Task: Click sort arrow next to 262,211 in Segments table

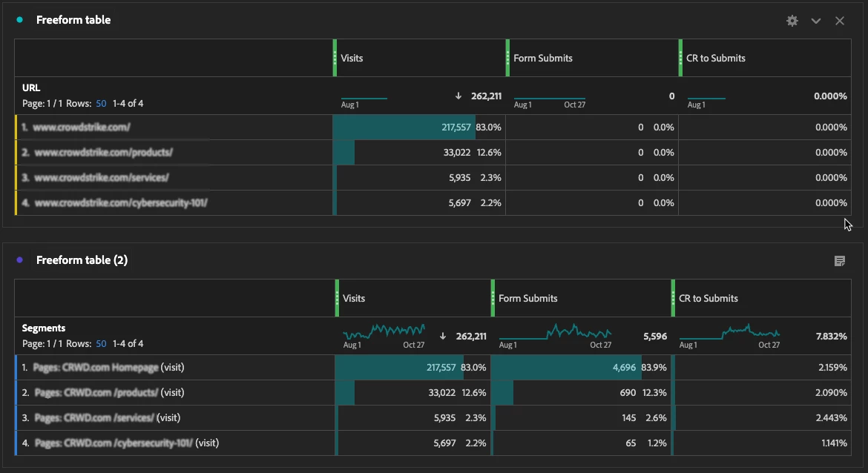Action: pos(443,336)
